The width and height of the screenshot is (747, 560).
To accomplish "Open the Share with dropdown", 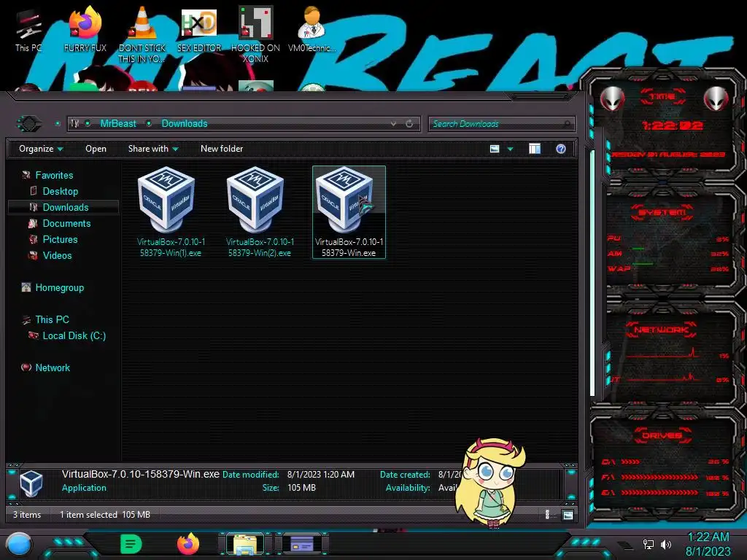I will coord(153,149).
